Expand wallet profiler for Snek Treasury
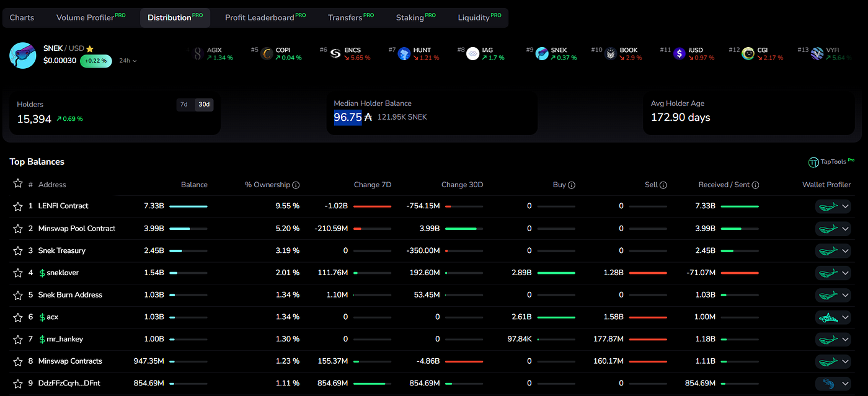Image resolution: width=868 pixels, height=396 pixels. [845, 251]
